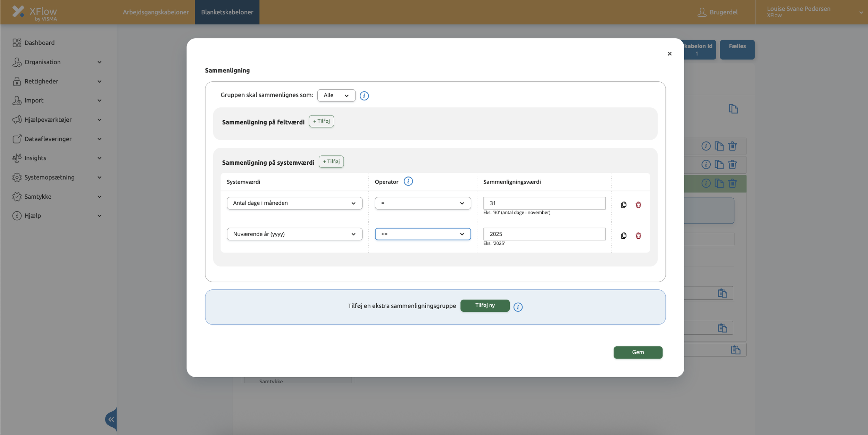This screenshot has height=435, width=868.
Task: Collapse the sidebar with double-arrow icon
Action: [x=111, y=419]
